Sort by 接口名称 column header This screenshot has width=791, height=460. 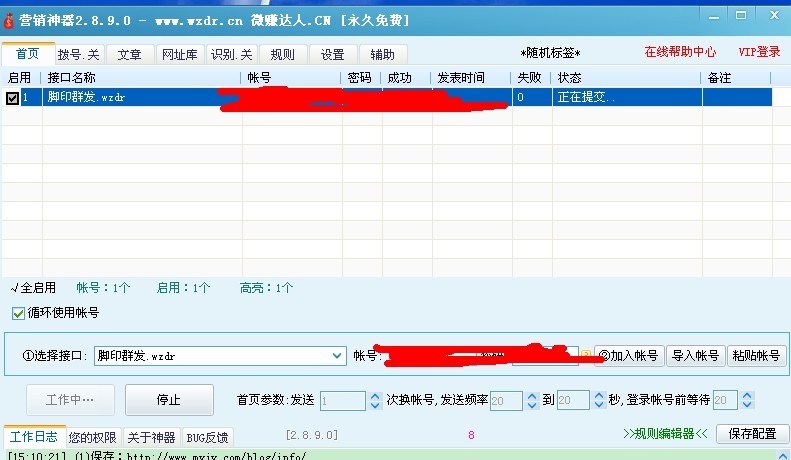(141, 78)
